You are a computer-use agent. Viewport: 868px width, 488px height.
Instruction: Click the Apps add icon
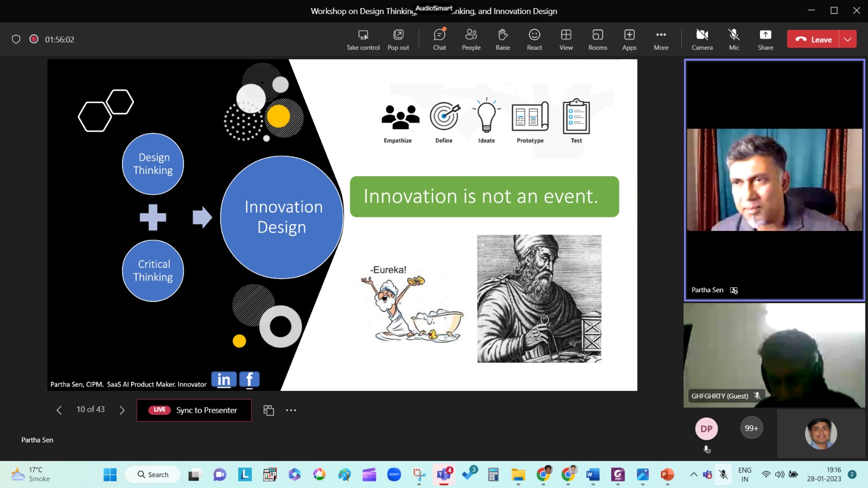coord(629,40)
